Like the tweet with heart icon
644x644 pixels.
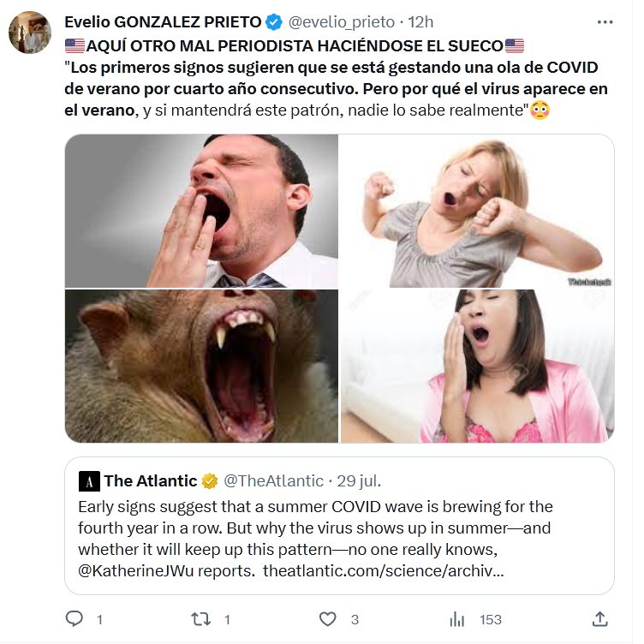click(327, 618)
